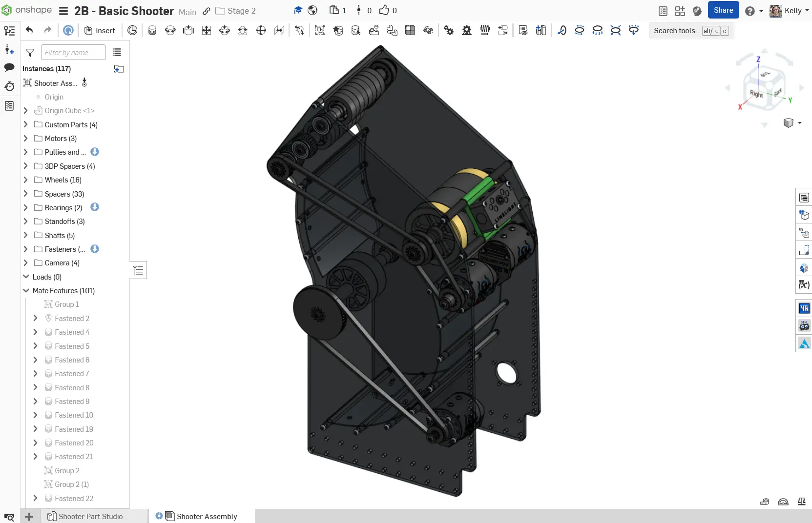Click the Insert button
The width and height of the screenshot is (812, 523).
point(100,30)
